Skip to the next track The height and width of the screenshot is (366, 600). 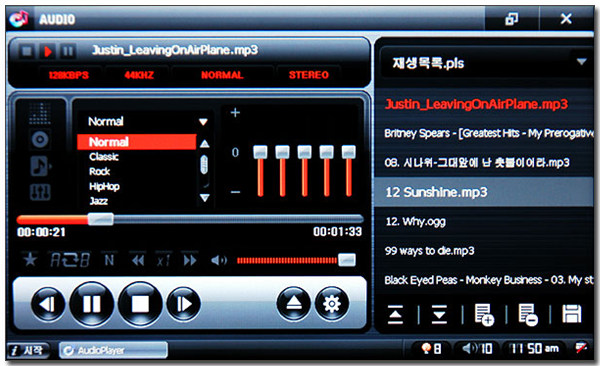[184, 304]
